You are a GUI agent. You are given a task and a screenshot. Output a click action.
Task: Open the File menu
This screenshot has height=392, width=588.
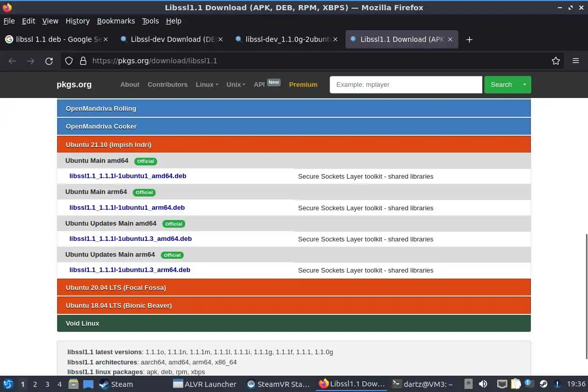coord(9,21)
